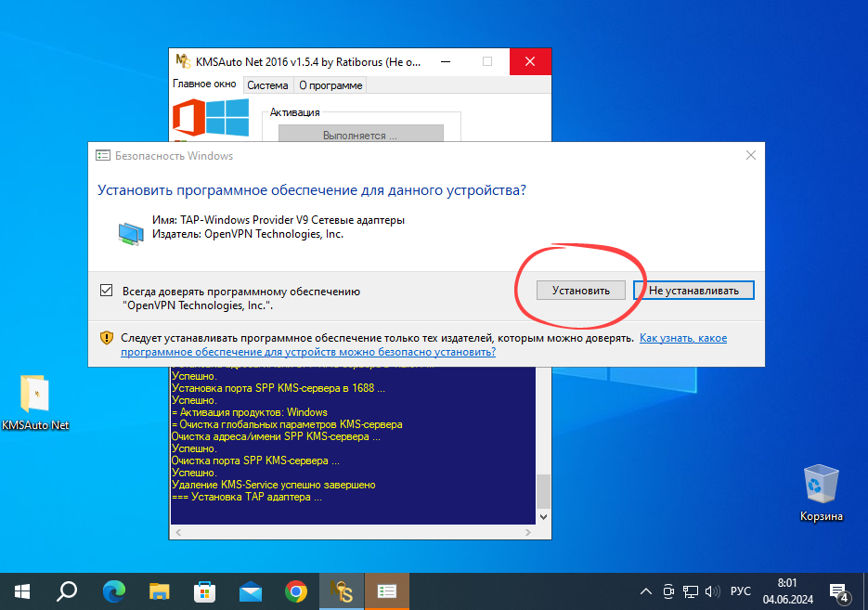Click the Выполняется button in KMSAuto

pos(360,134)
